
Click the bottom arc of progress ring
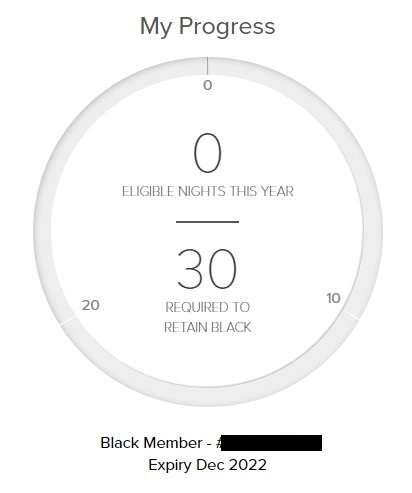207,396
